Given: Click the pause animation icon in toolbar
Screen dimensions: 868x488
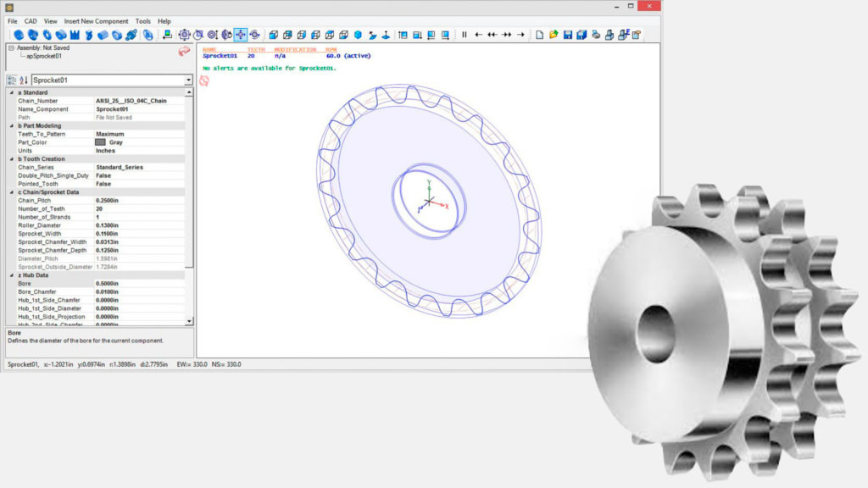Looking at the screenshot, I should click(464, 35).
